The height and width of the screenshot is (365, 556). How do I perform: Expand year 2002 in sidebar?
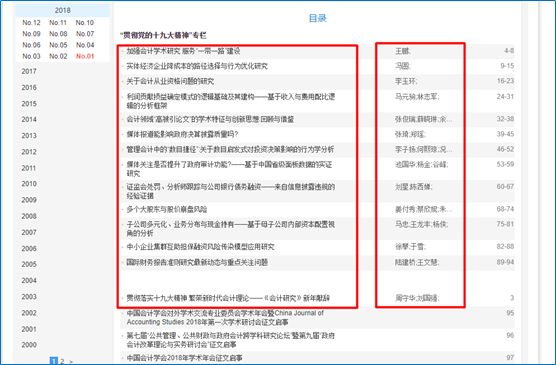[x=29, y=313]
